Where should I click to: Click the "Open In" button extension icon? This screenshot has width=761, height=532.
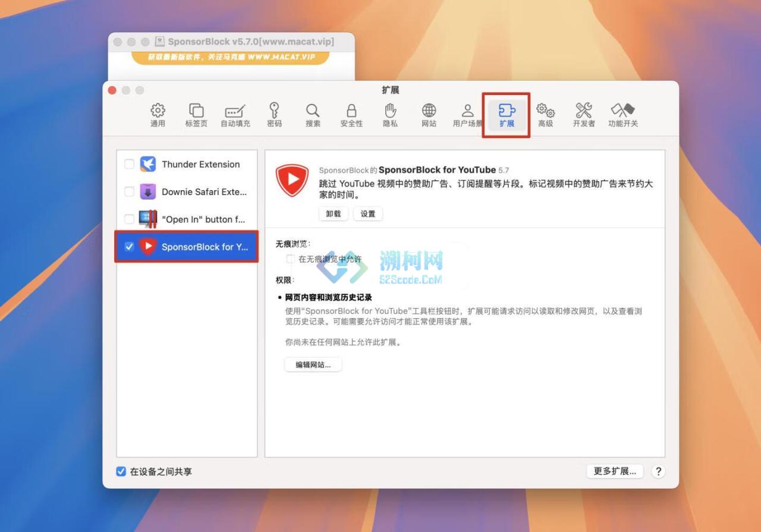point(148,219)
